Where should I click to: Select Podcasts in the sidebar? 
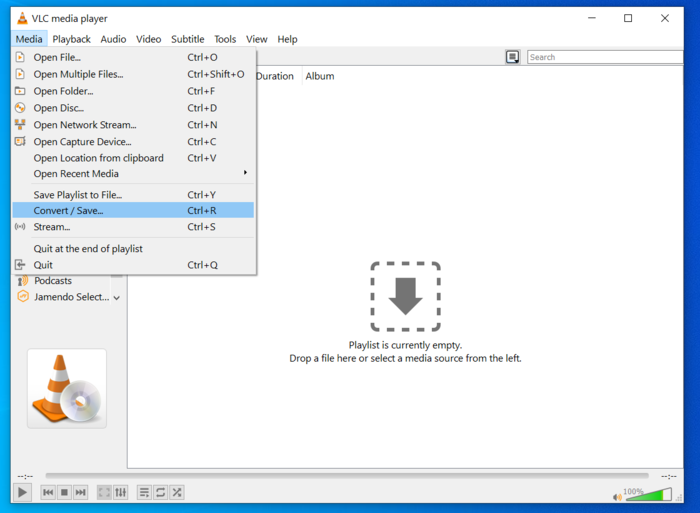point(53,281)
